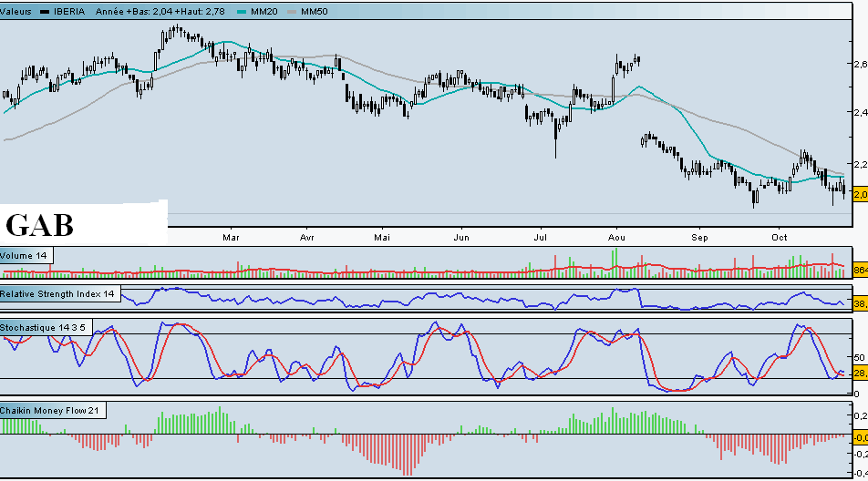The height and width of the screenshot is (481, 868).
Task: Select the MM20 legend label
Action: pyautogui.click(x=264, y=12)
